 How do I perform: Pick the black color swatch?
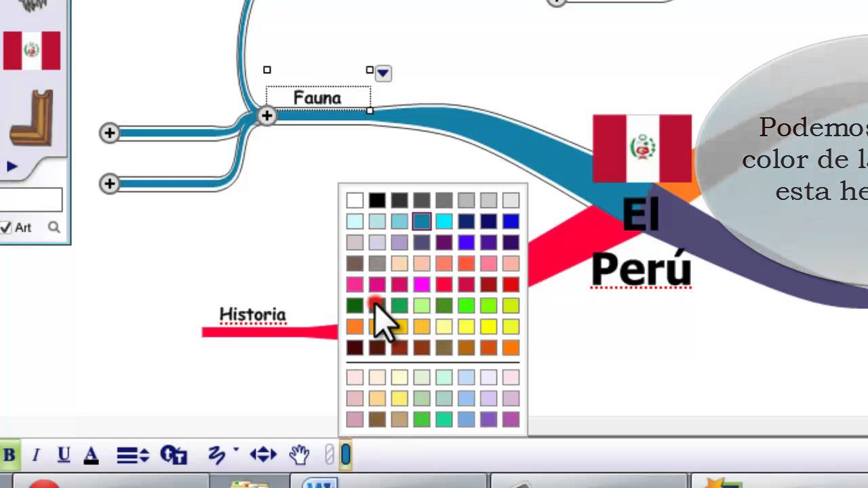pyautogui.click(x=377, y=200)
